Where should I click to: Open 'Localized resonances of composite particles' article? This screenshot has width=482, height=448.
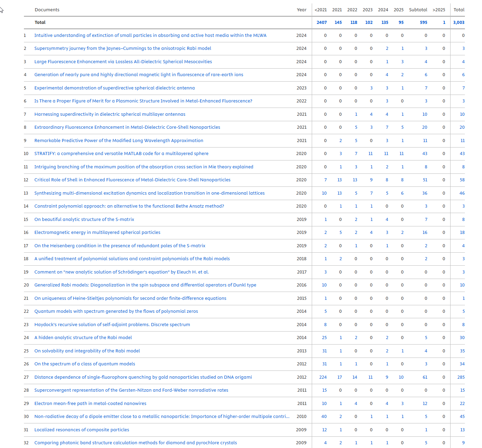(82, 430)
